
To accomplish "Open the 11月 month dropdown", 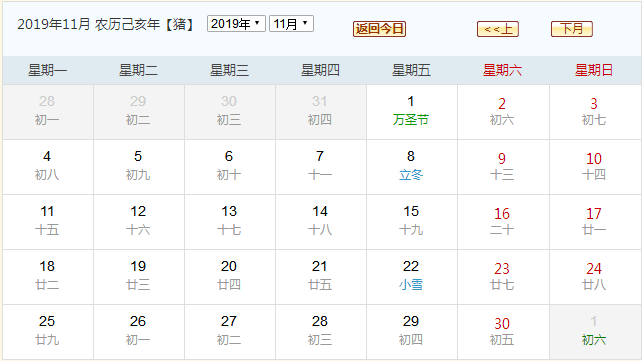I will [x=291, y=24].
